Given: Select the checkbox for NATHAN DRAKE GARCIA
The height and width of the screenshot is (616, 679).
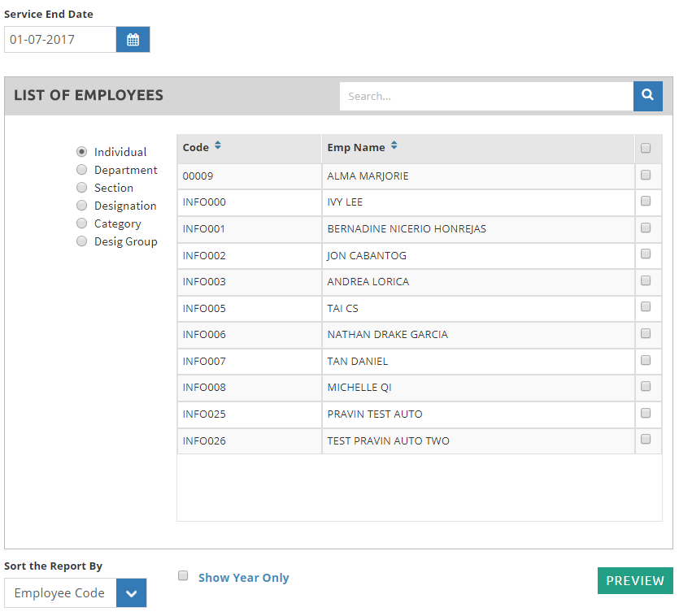Looking at the screenshot, I should [x=646, y=333].
